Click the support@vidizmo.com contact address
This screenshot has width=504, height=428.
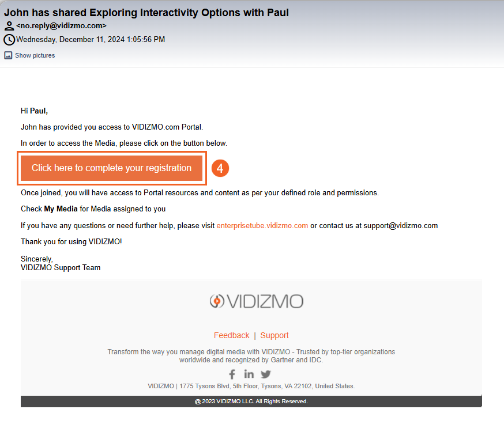pos(400,226)
